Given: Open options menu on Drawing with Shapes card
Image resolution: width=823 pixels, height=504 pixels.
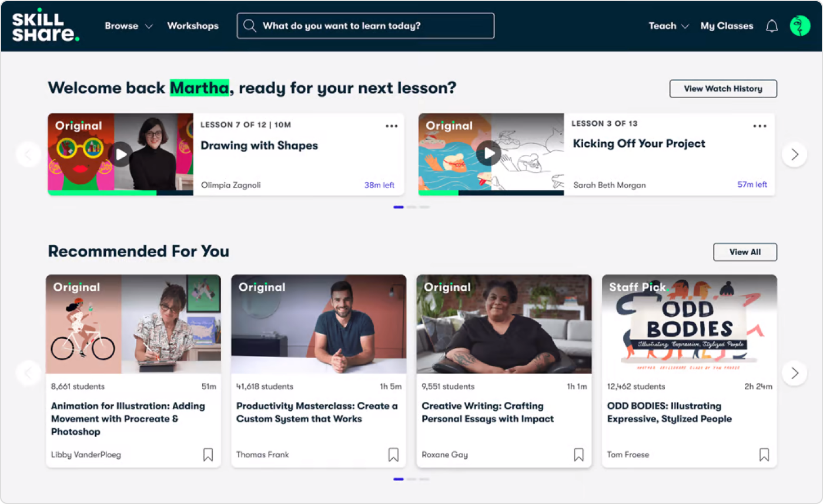Looking at the screenshot, I should pyautogui.click(x=392, y=126).
